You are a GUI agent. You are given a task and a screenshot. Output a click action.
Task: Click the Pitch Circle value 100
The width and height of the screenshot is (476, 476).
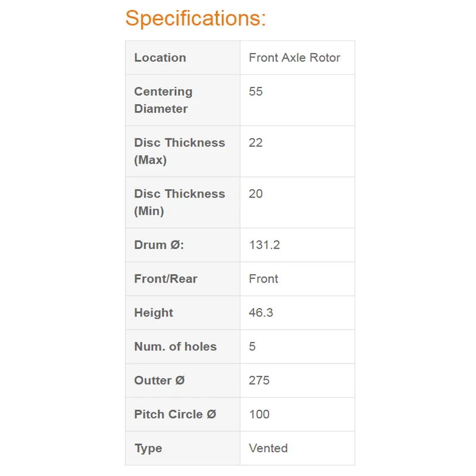pyautogui.click(x=259, y=415)
